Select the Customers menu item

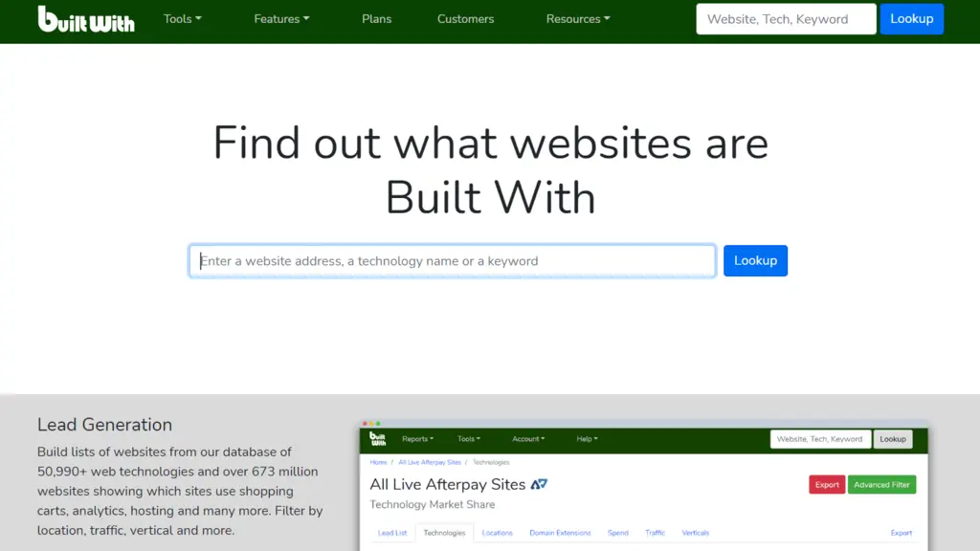click(x=465, y=18)
